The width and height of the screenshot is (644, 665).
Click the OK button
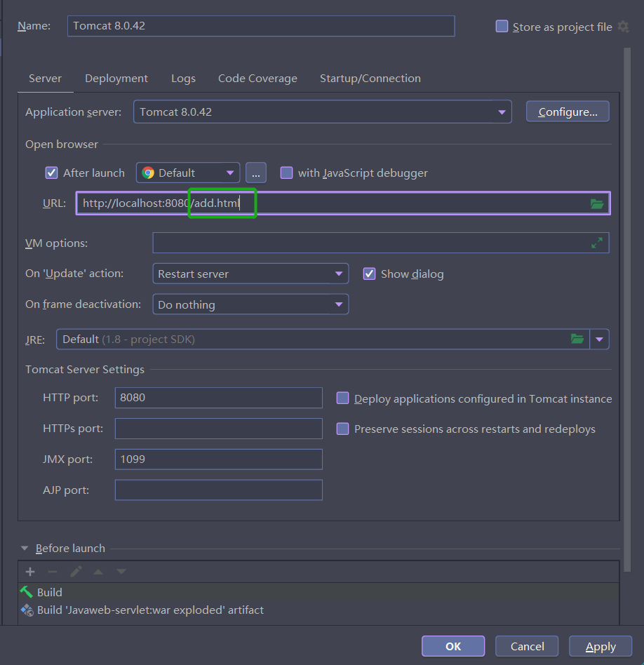coord(453,646)
